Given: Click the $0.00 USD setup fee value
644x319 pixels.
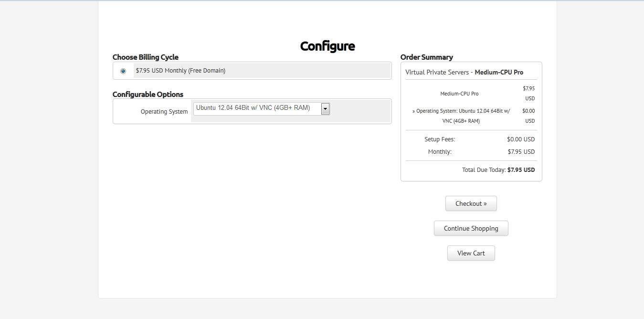Looking at the screenshot, I should [521, 139].
